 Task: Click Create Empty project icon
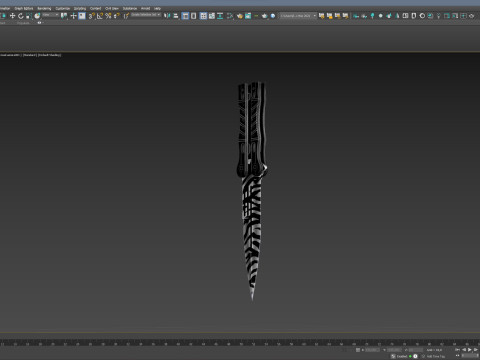click(x=329, y=16)
